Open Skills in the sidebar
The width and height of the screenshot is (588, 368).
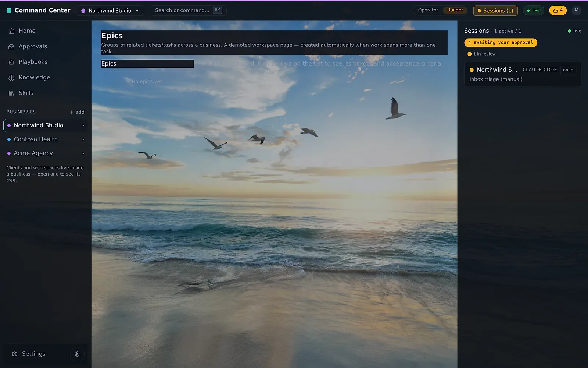(46, 93)
